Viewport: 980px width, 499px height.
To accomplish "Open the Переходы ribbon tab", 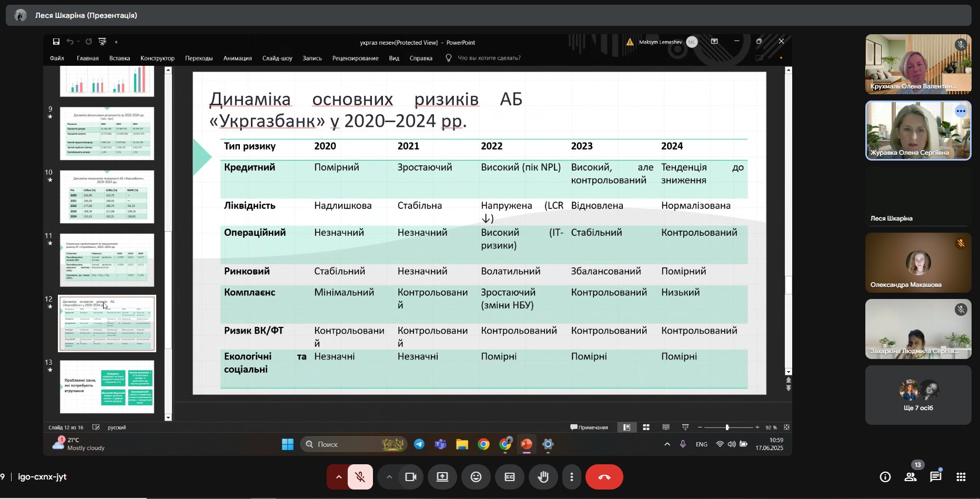I will point(199,58).
